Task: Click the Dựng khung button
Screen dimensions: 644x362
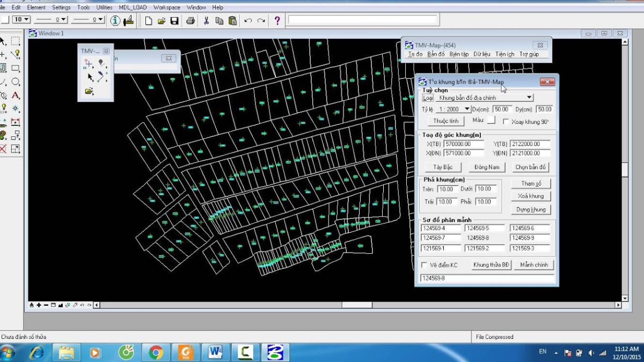Action: (x=531, y=209)
